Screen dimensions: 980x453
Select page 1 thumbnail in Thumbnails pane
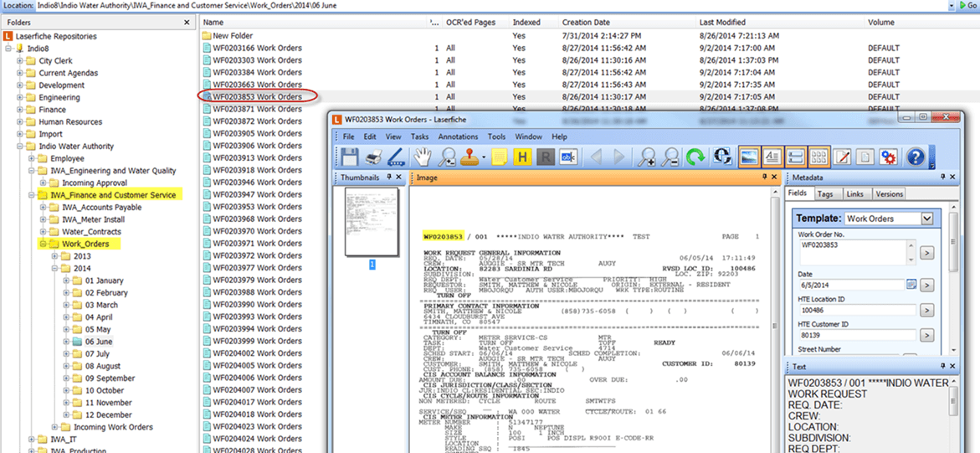(372, 222)
